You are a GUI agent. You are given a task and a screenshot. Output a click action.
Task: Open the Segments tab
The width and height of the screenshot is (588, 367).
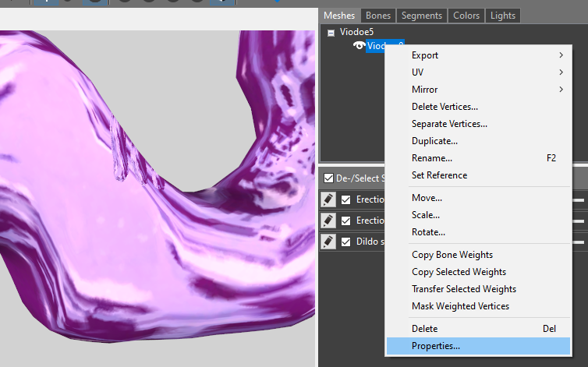(421, 16)
